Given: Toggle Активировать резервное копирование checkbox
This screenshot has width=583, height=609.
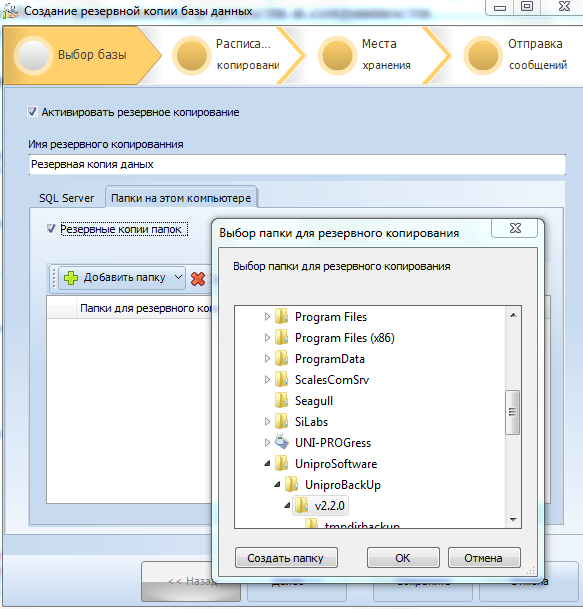Looking at the screenshot, I should tap(32, 112).
